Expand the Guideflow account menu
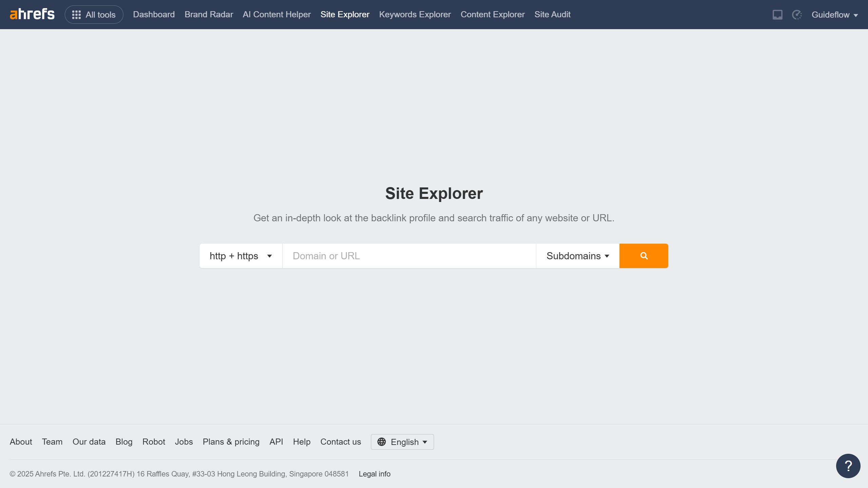The height and width of the screenshot is (488, 868). (834, 15)
